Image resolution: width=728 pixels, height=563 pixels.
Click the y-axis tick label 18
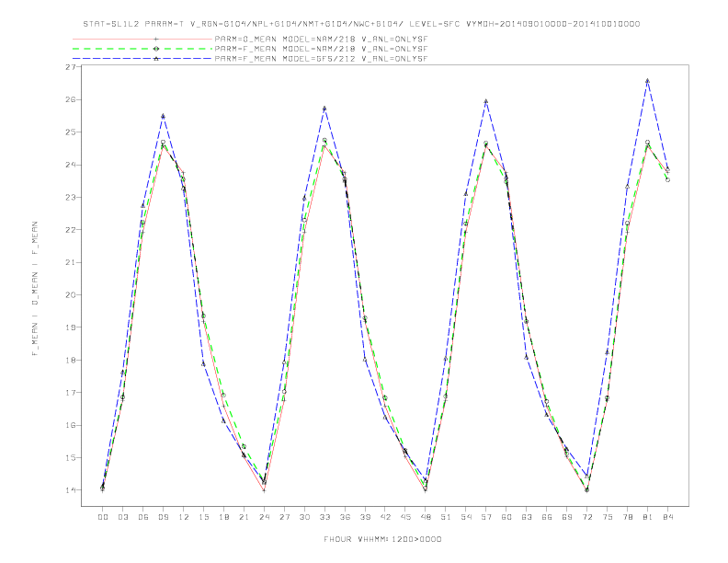point(70,360)
